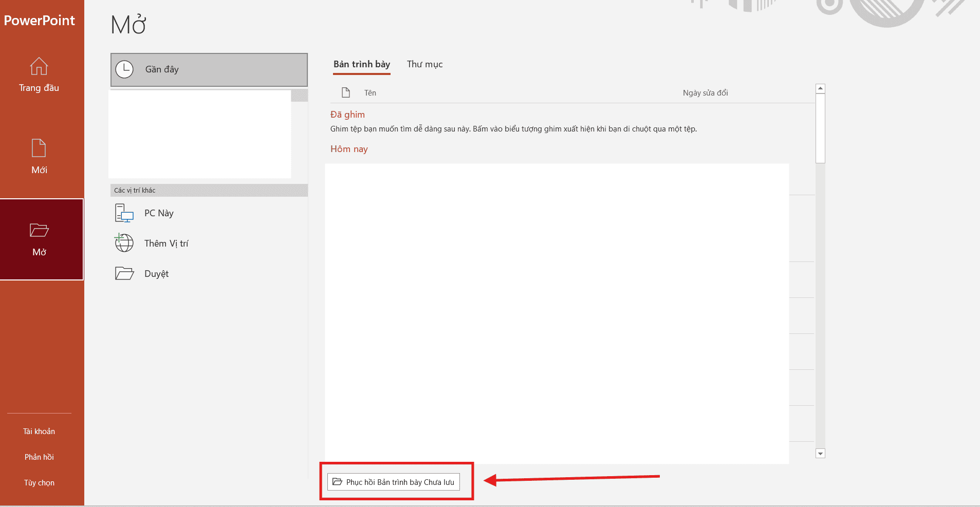Open Tài khoản in the sidebar
Screen dimensions: 980x507
(39, 431)
